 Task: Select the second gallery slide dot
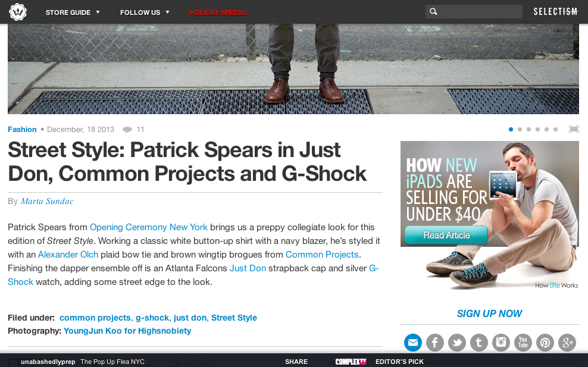coord(520,129)
